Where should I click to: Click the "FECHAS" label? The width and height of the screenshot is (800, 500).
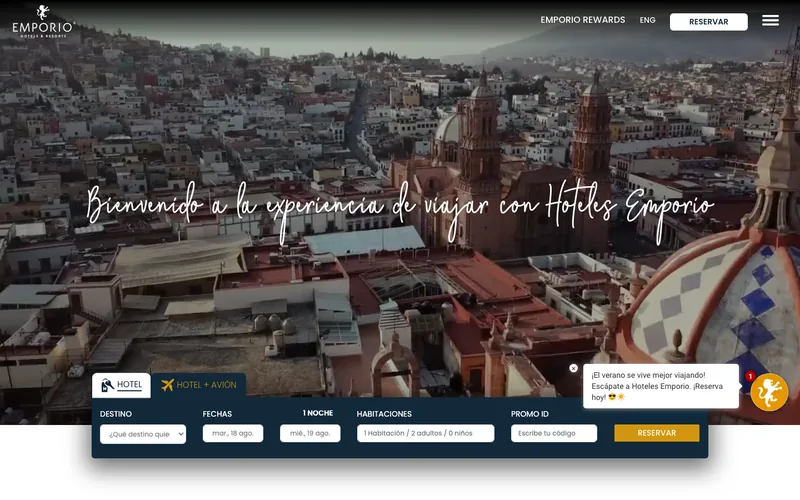tap(217, 414)
